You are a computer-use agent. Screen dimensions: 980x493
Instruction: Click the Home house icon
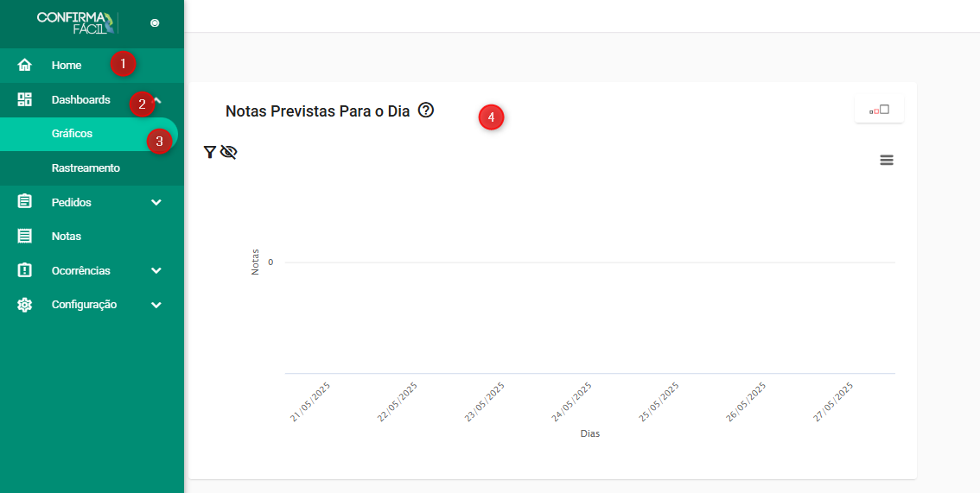tap(25, 66)
